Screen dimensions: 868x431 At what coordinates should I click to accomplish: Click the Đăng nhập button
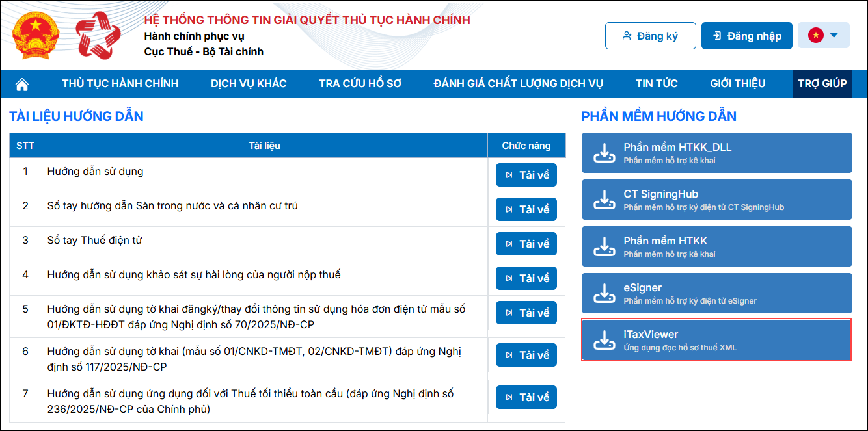pyautogui.click(x=747, y=36)
